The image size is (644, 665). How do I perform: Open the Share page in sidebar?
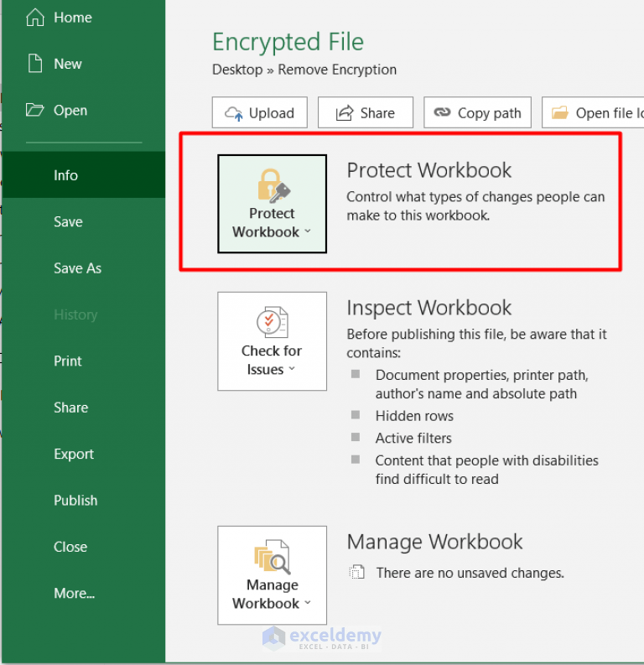point(84,408)
